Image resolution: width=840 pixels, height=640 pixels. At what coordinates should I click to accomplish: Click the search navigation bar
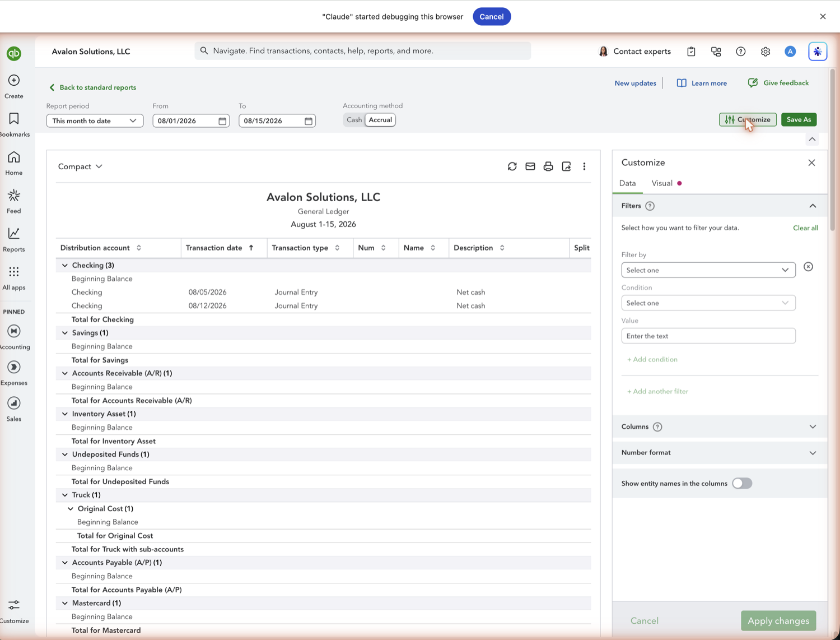(x=363, y=51)
